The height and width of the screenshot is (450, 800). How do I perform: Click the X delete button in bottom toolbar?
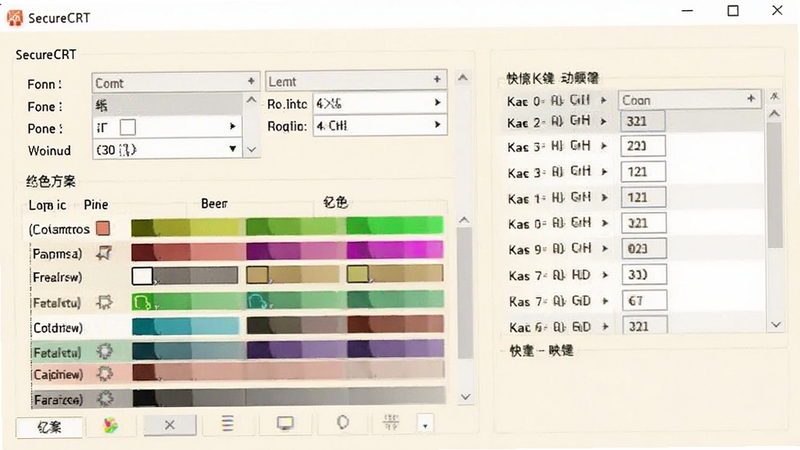(x=170, y=424)
